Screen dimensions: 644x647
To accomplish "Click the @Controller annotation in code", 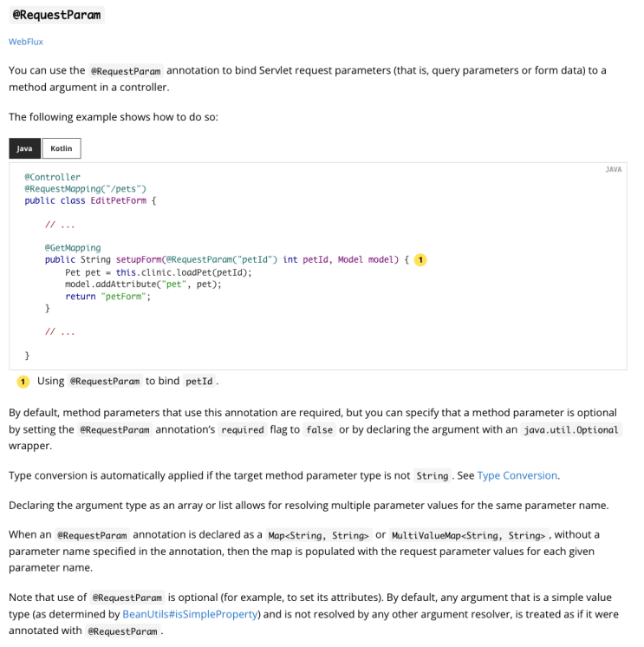I will point(52,177).
